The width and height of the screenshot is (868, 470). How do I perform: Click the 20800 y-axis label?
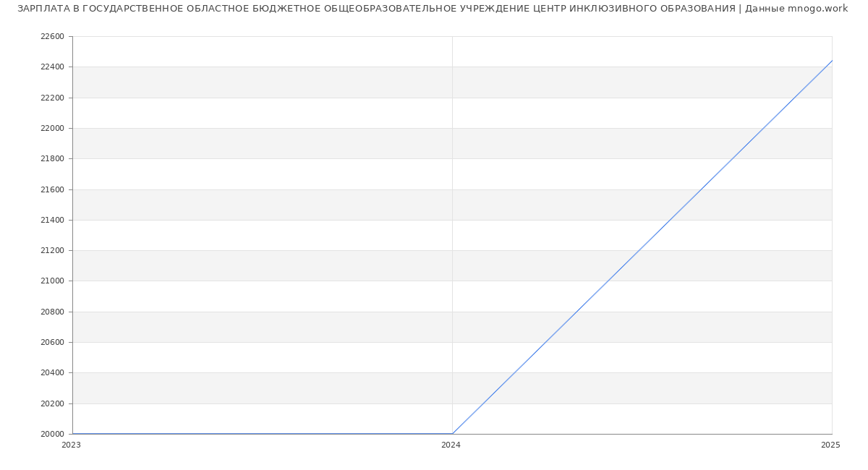[x=52, y=312]
